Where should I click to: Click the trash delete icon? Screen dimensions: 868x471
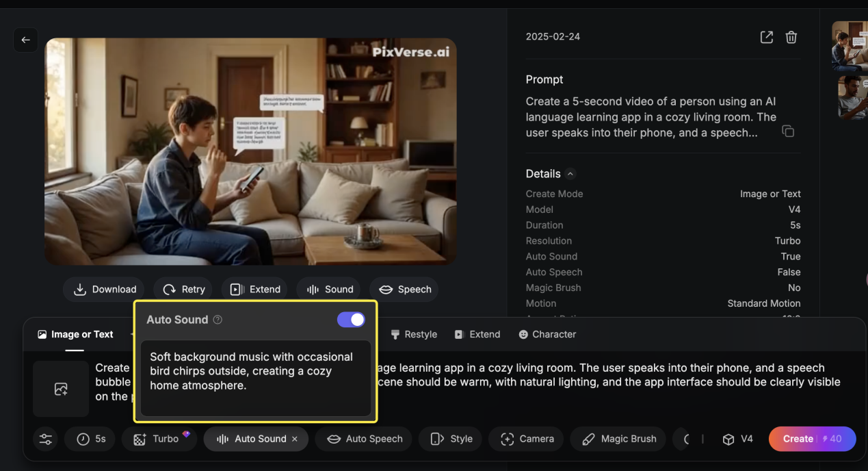[791, 37]
